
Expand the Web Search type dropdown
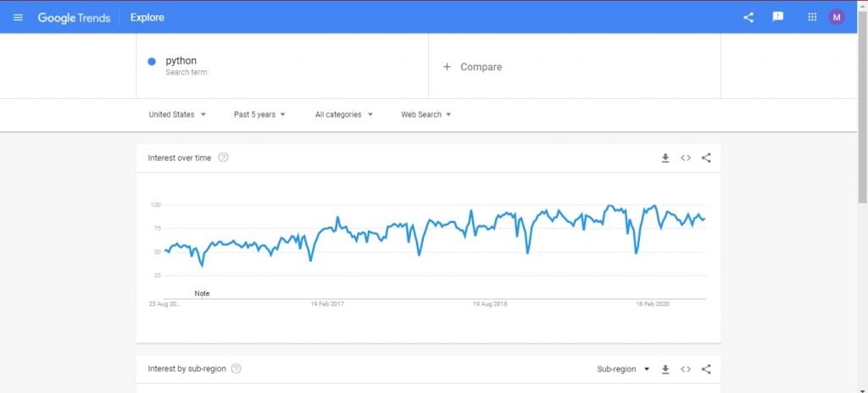(x=426, y=114)
